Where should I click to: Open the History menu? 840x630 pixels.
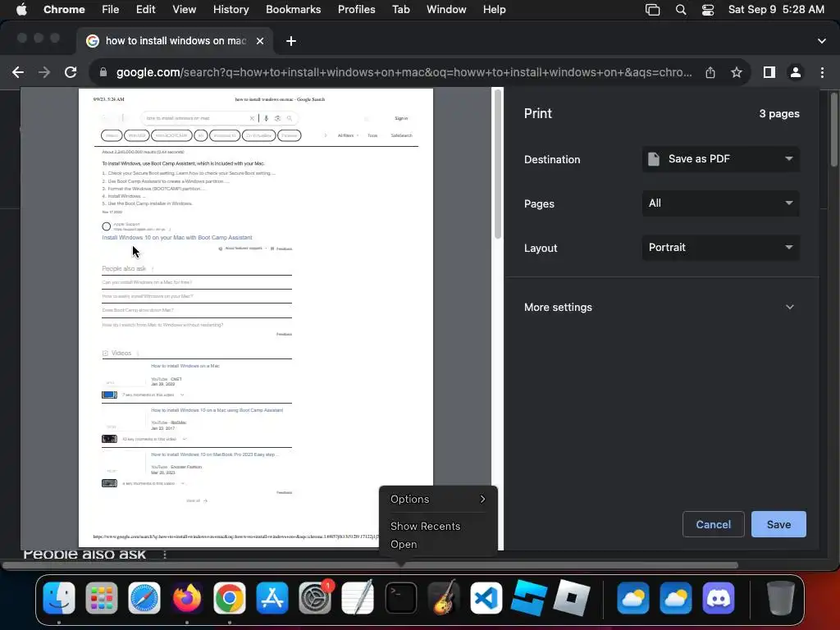(231, 10)
